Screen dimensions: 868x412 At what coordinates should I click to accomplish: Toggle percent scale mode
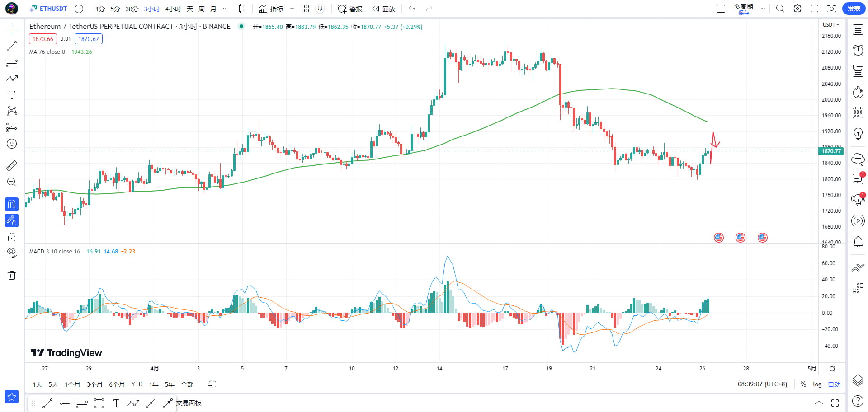(x=803, y=384)
